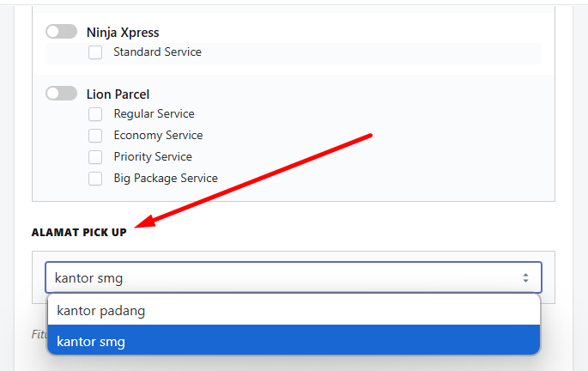Click the Regular Service label
The image size is (588, 371).
tap(155, 113)
